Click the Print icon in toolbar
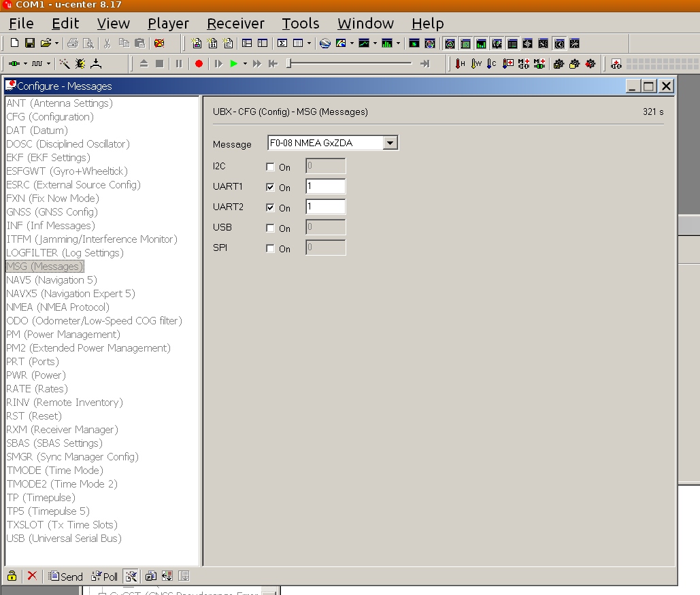The width and height of the screenshot is (700, 595). (x=73, y=44)
